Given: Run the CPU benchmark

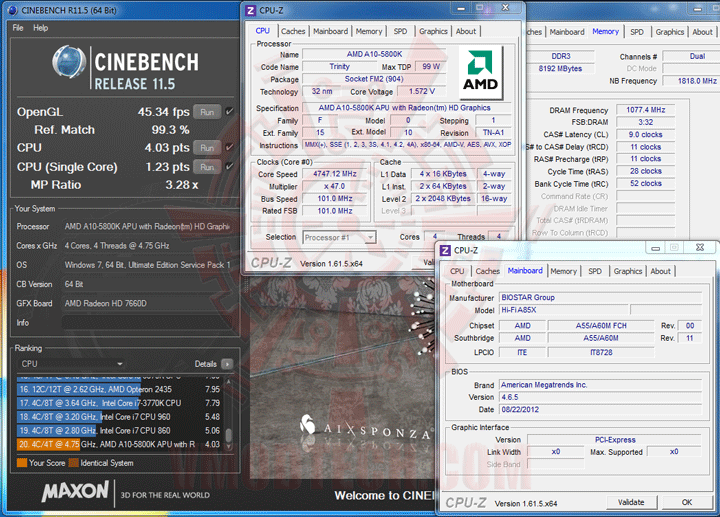Looking at the screenshot, I should 207,148.
